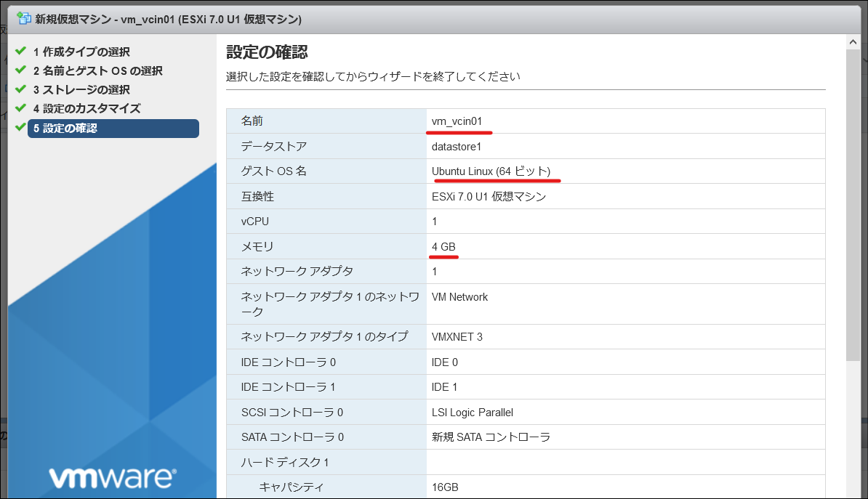This screenshot has height=499, width=868.
Task: Go to step 4 設定のカスタマイズ
Action: pos(87,108)
